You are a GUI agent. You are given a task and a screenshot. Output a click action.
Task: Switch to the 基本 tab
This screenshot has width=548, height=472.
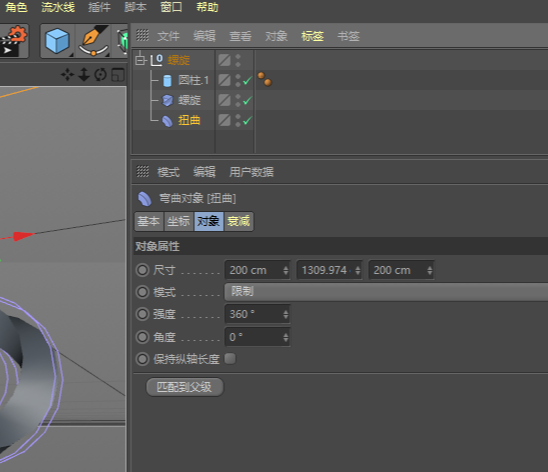[x=149, y=221]
